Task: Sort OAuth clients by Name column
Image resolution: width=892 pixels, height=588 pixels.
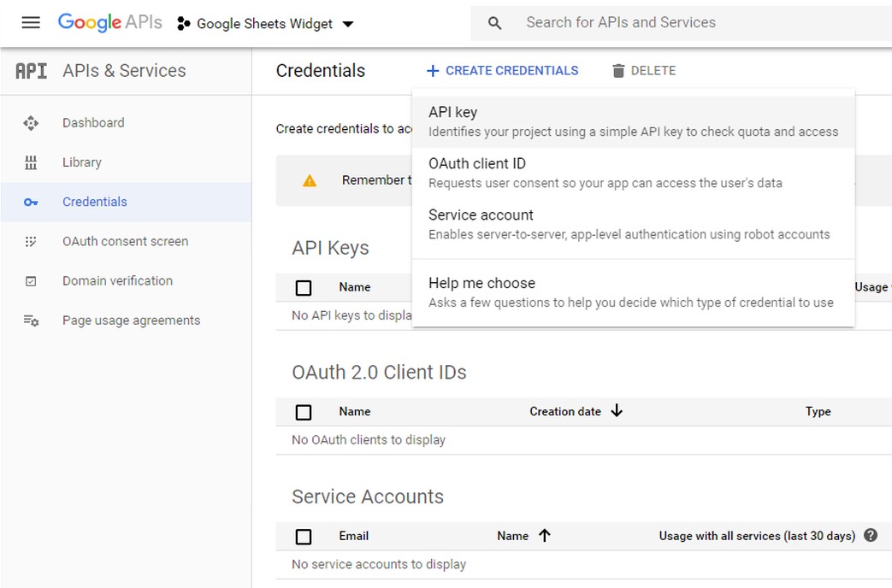Action: 355,412
